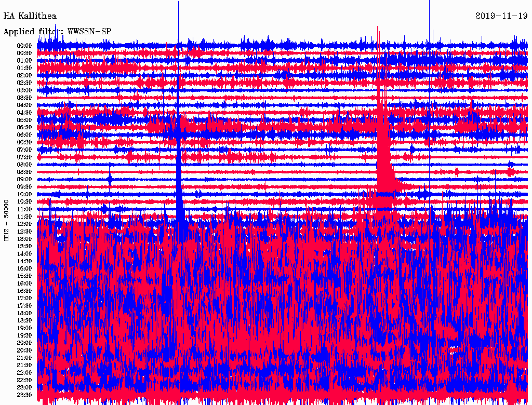Select the 16:00 time label
532x405 pixels.
[24, 283]
